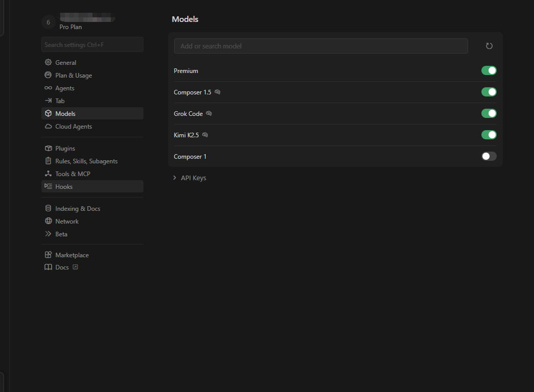Enable the Composer 1 toggle
534x392 pixels.
[489, 156]
